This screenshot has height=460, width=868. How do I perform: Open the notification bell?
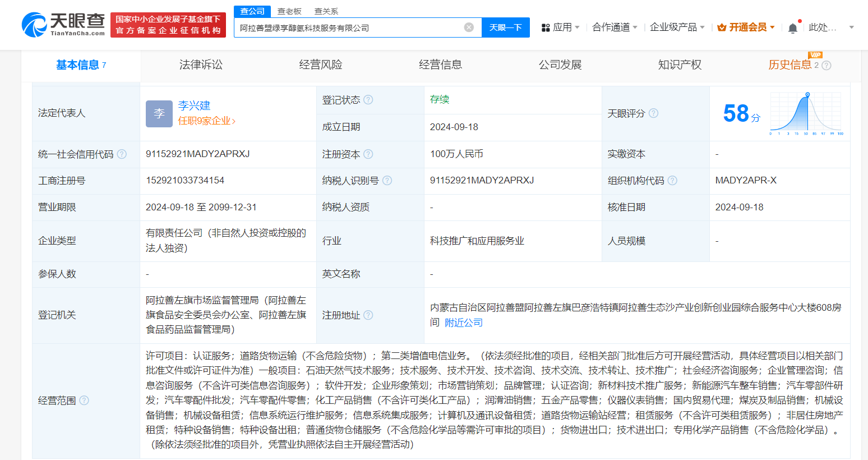tap(792, 28)
